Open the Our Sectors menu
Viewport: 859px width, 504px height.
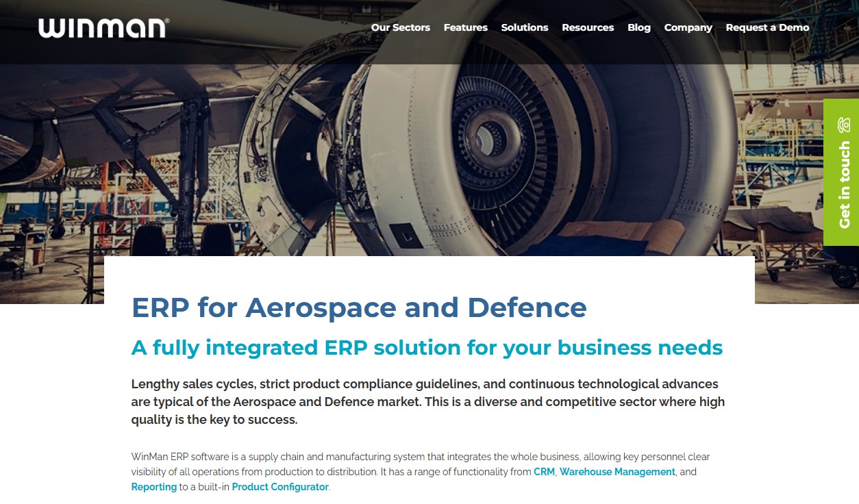point(401,27)
